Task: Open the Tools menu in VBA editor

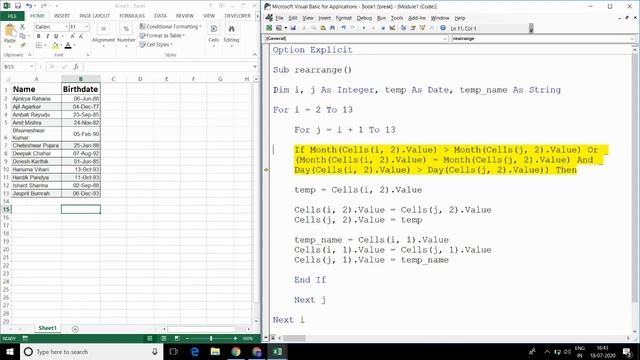Action: click(397, 18)
